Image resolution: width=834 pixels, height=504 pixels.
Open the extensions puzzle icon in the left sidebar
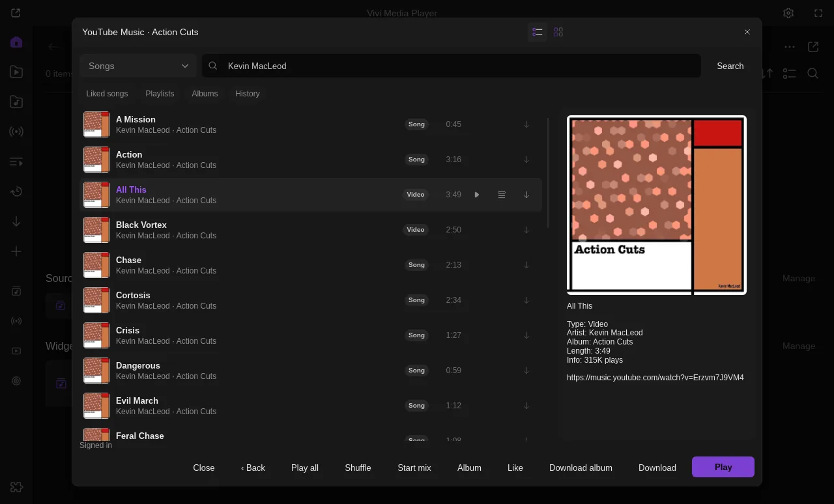16,487
